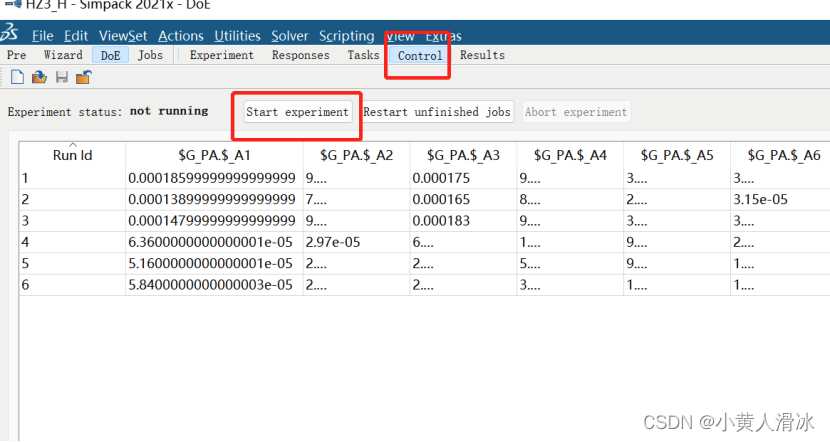Image resolution: width=830 pixels, height=442 pixels.
Task: Click the Start experiment button
Action: (x=297, y=112)
